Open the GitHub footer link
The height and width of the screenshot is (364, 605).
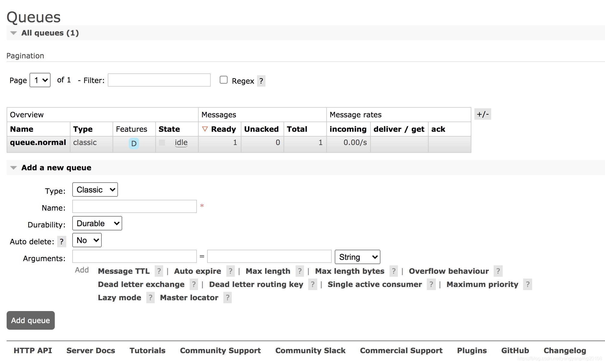coord(515,350)
